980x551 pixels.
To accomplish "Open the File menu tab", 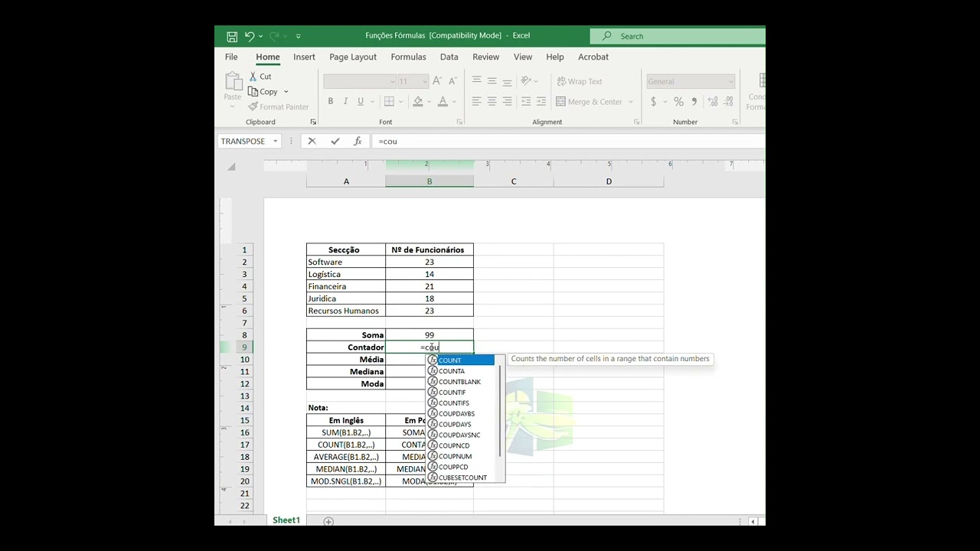I will coord(231,57).
